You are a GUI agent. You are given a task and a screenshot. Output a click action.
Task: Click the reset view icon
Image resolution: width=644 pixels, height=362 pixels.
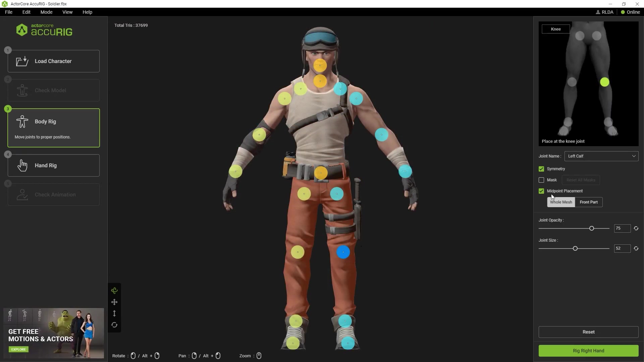[114, 325]
